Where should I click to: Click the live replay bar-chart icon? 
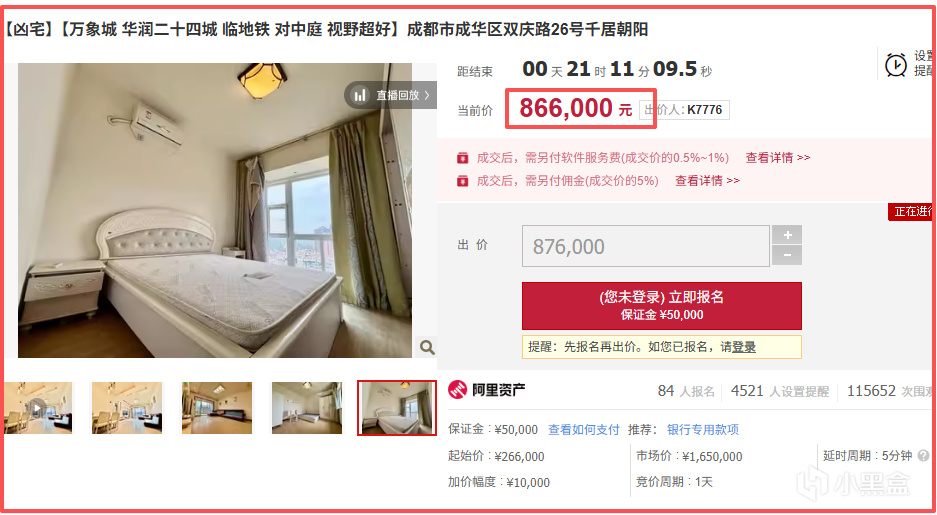tap(360, 96)
